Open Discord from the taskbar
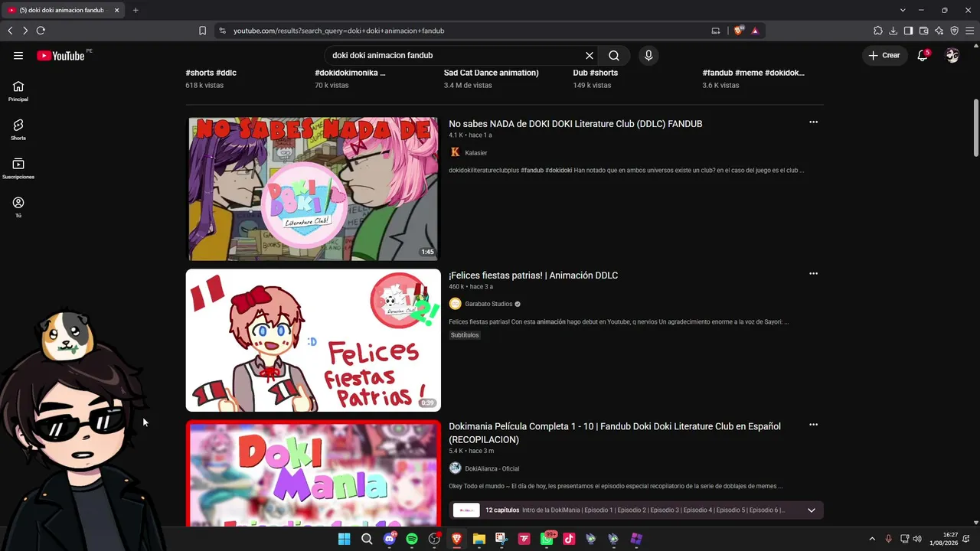Viewport: 980px width, 551px height. (390, 539)
